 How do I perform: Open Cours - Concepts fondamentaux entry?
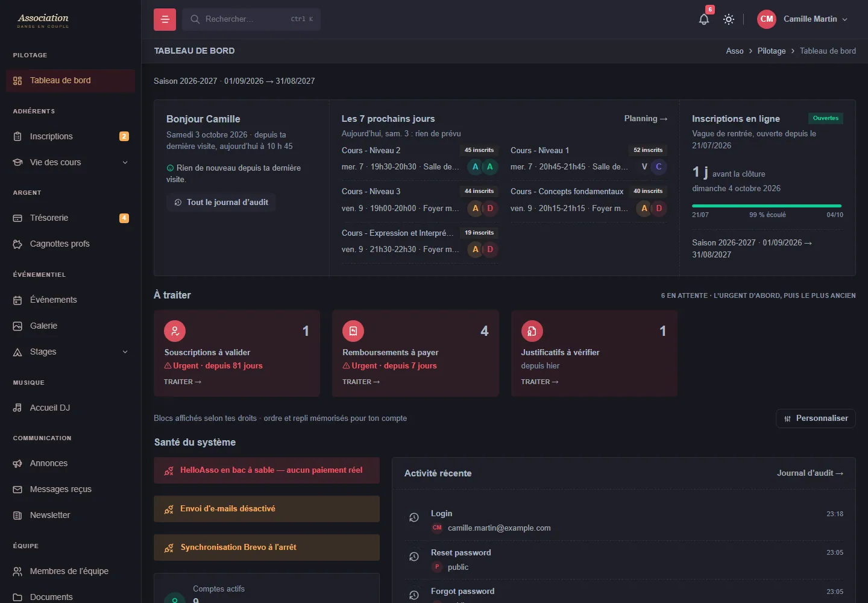point(588,200)
